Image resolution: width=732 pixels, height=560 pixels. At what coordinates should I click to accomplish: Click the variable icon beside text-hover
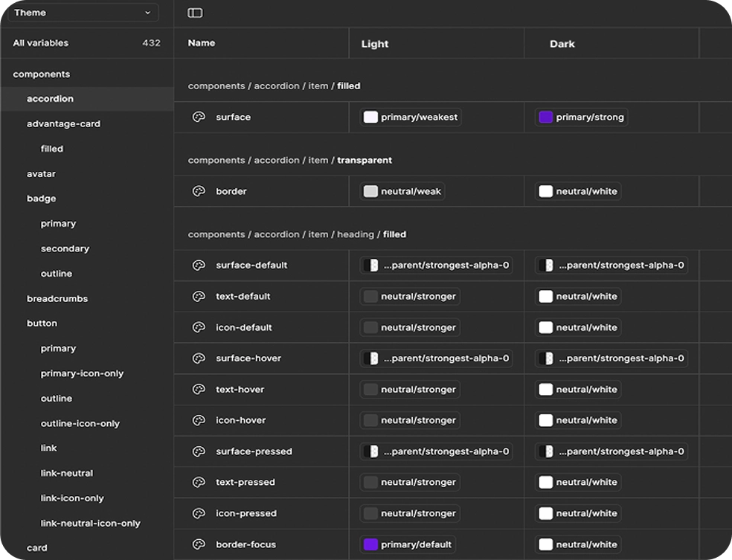[198, 389]
